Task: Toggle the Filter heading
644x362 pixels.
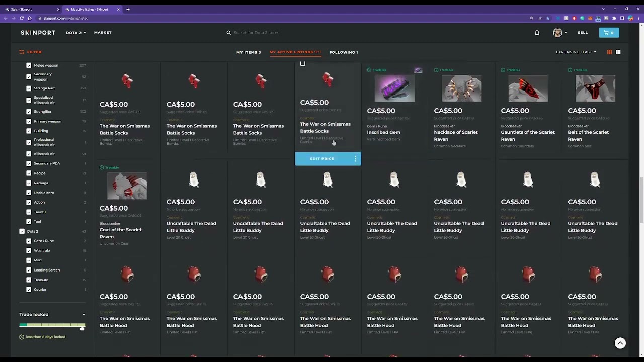Action: [x=34, y=52]
